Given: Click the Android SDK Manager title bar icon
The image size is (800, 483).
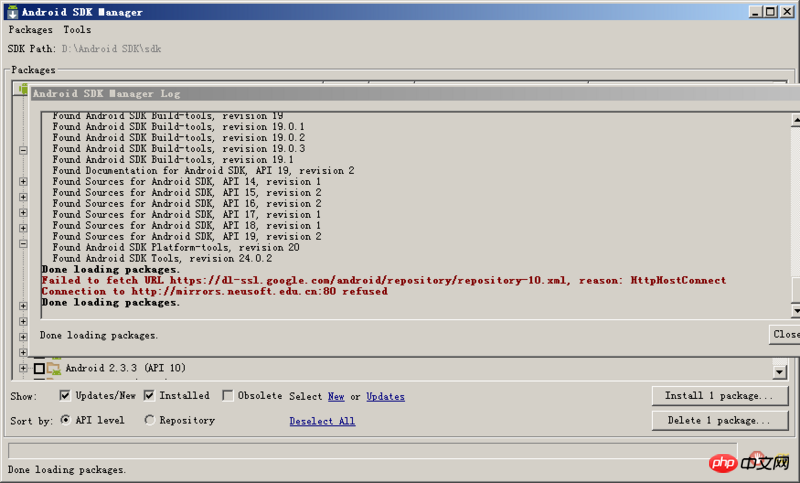Looking at the screenshot, I should 12,11.
